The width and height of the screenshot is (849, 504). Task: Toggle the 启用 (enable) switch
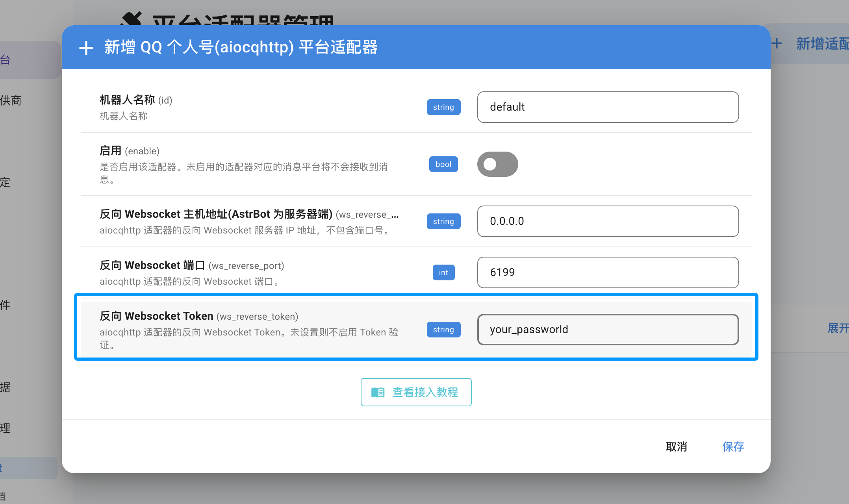pos(498,164)
